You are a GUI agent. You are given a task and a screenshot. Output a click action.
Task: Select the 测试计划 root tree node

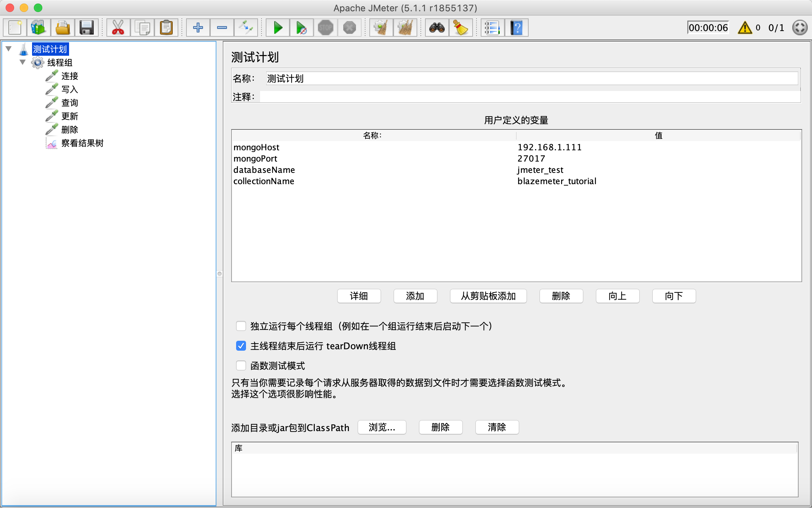(50, 49)
